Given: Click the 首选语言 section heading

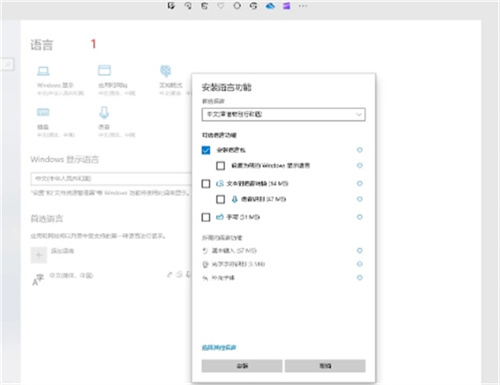Looking at the screenshot, I should tap(47, 219).
